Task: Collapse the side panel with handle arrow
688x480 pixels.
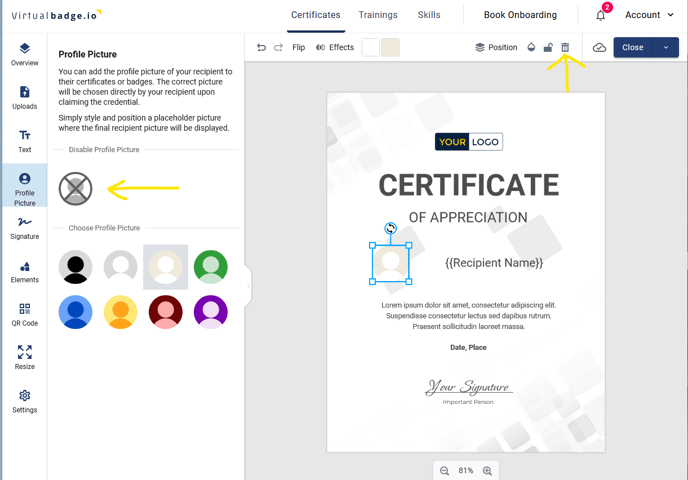Action: (248, 286)
